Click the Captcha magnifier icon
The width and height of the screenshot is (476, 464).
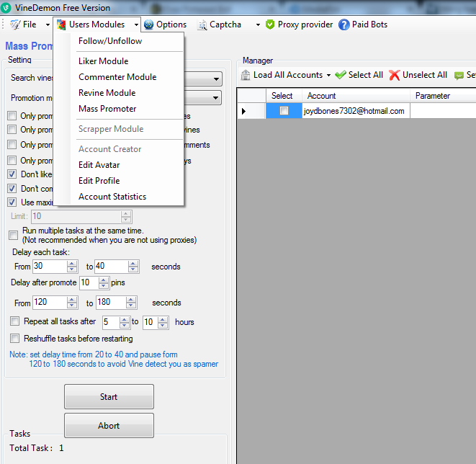coord(202,25)
